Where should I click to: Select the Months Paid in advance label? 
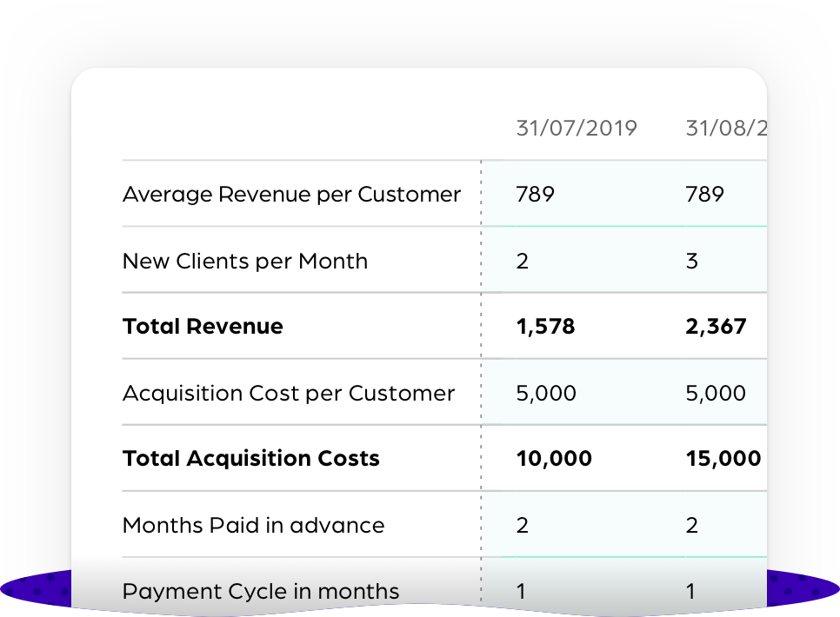pyautogui.click(x=254, y=525)
